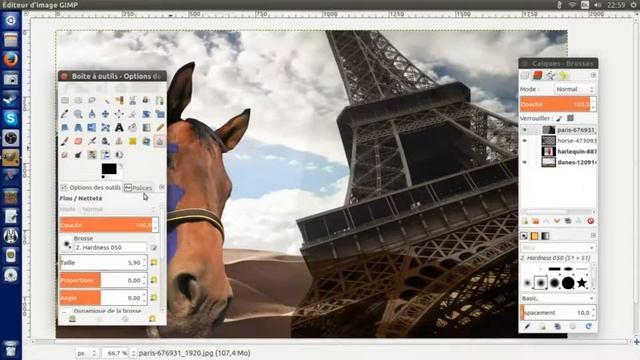
Task: Select the Blur/Sharpen tool
Action: (160, 141)
